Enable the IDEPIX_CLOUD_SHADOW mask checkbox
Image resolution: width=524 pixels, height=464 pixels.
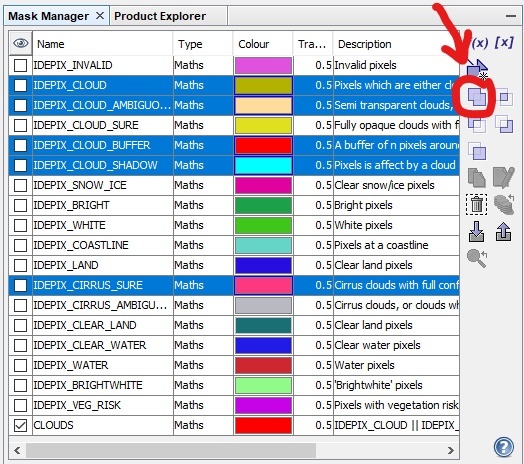point(20,165)
